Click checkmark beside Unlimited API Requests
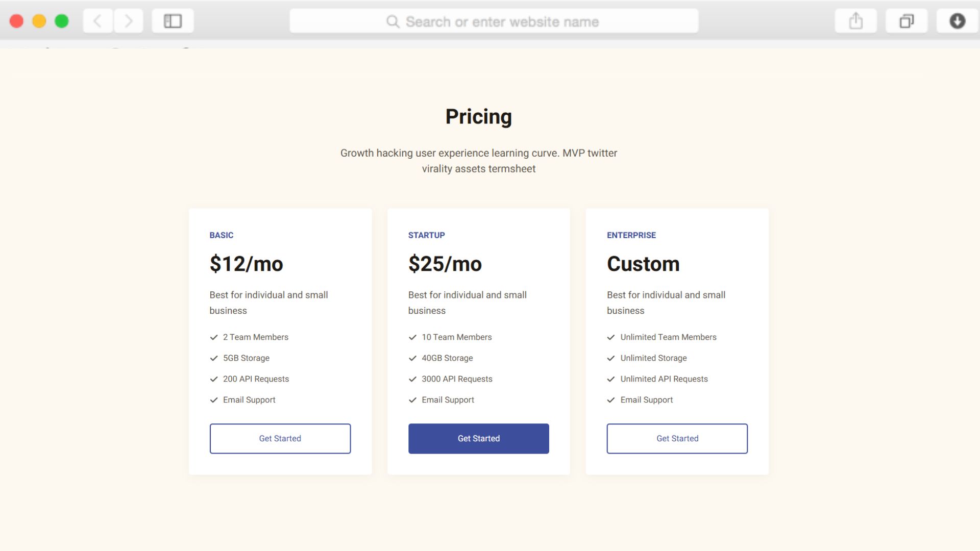 click(x=611, y=379)
